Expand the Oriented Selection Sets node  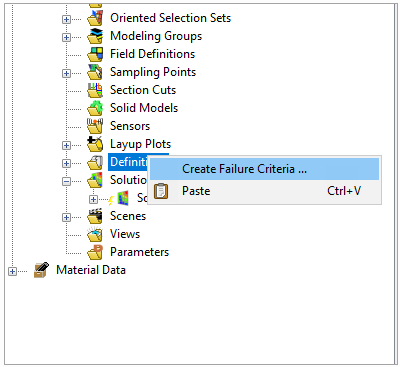pos(66,19)
